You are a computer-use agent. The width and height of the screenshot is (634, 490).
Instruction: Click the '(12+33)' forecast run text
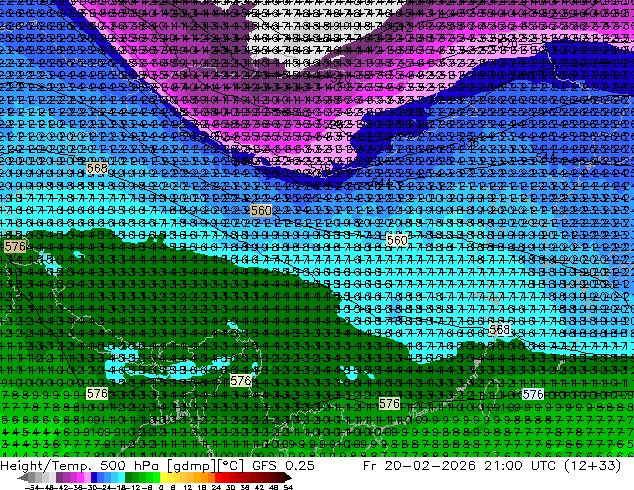point(594,466)
